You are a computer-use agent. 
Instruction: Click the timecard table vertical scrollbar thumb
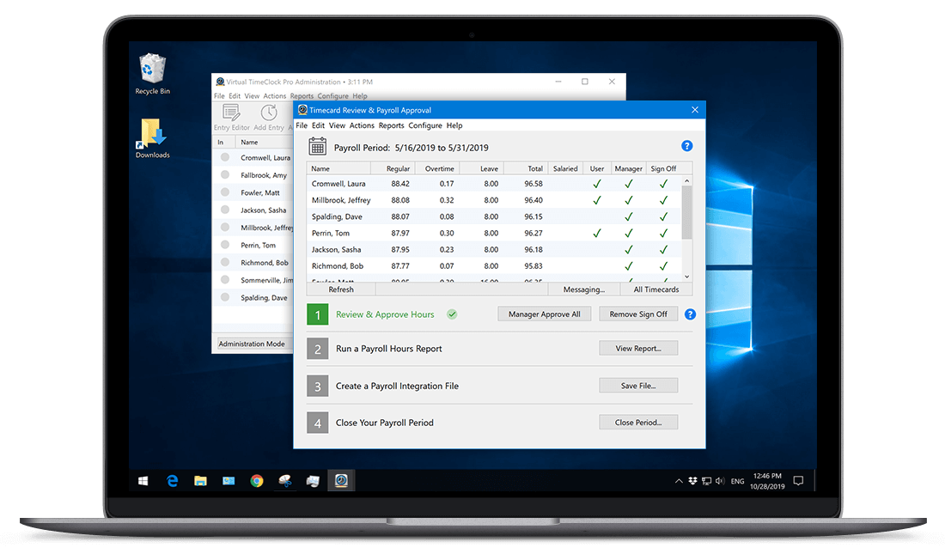(x=687, y=212)
